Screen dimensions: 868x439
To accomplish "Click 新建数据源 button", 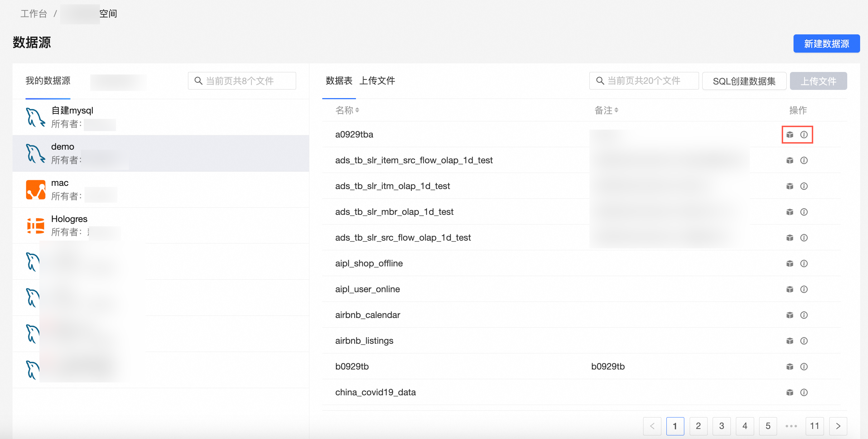I will (x=826, y=44).
